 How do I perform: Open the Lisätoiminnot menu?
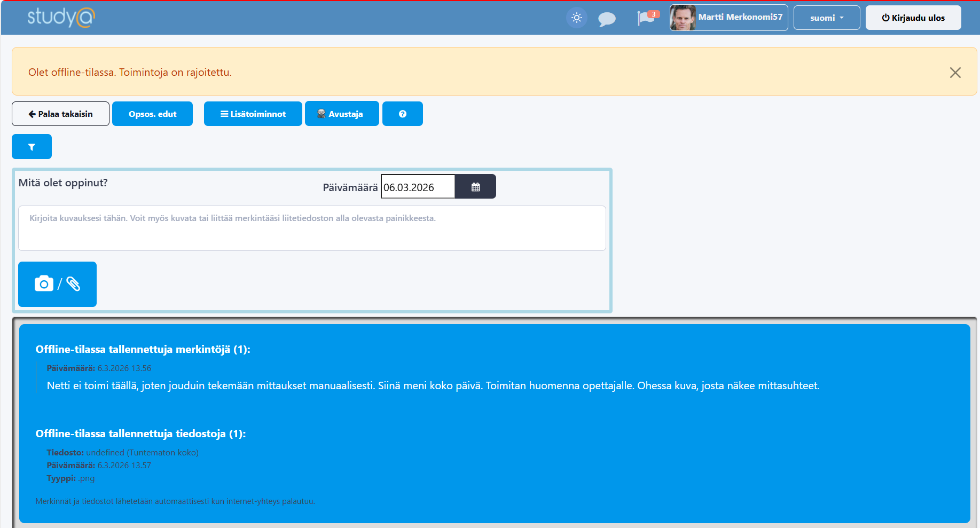coord(253,114)
